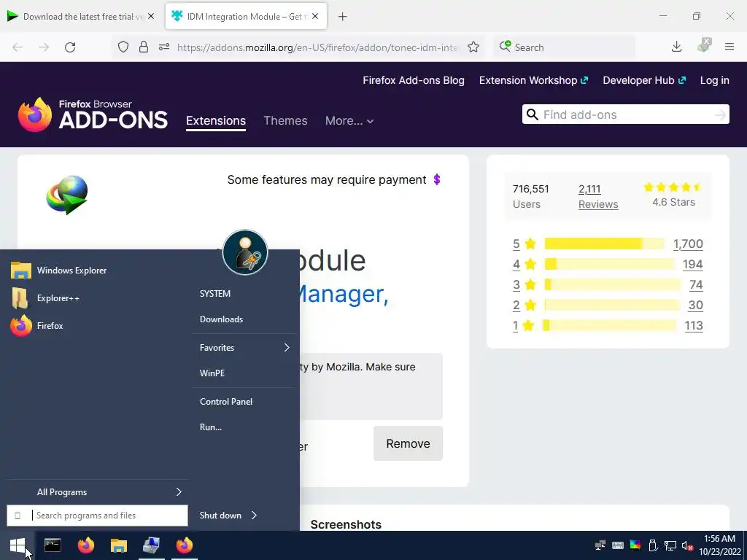This screenshot has width=747, height=560.
Task: Click the Windows Start button
Action: pyautogui.click(x=18, y=545)
